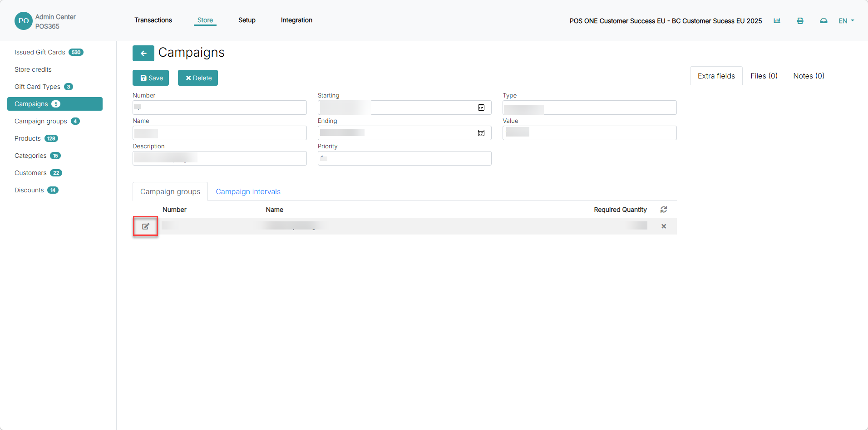Open the Setup menu
This screenshot has width=868, height=430.
(247, 20)
